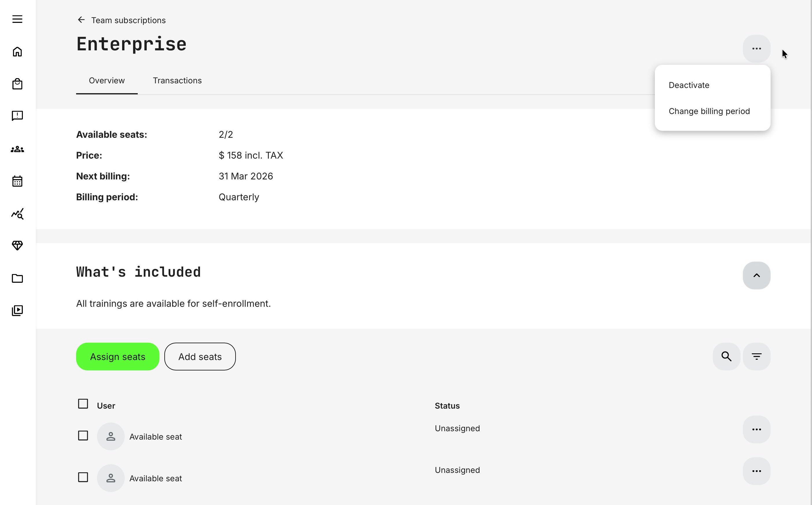
Task: Collapse the What's included section
Action: pos(756,276)
